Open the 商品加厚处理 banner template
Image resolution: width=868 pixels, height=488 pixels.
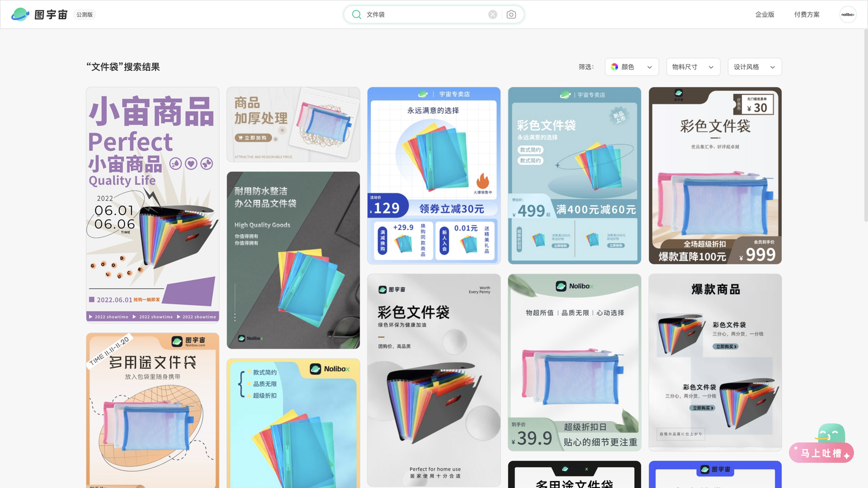tap(293, 125)
